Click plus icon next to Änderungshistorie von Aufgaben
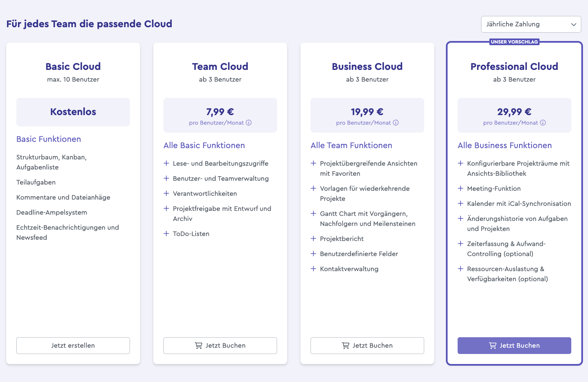The height and width of the screenshot is (382, 588). tap(461, 218)
